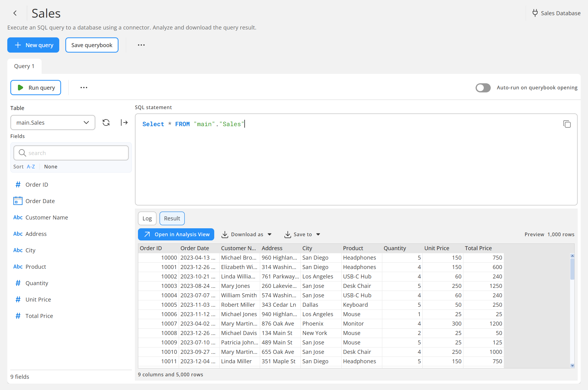Click the results table vertical scrollbar thumb
The width and height of the screenshot is (588, 390).
pos(572,269)
